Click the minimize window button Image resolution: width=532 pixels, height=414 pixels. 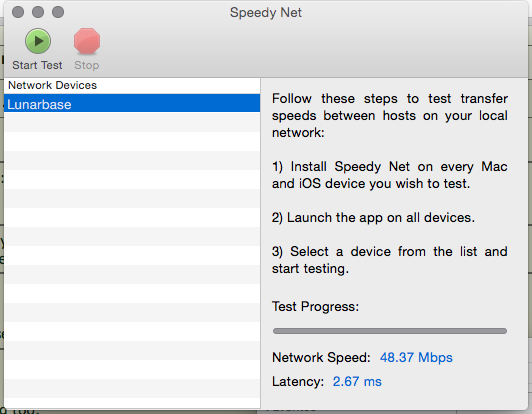(38, 12)
